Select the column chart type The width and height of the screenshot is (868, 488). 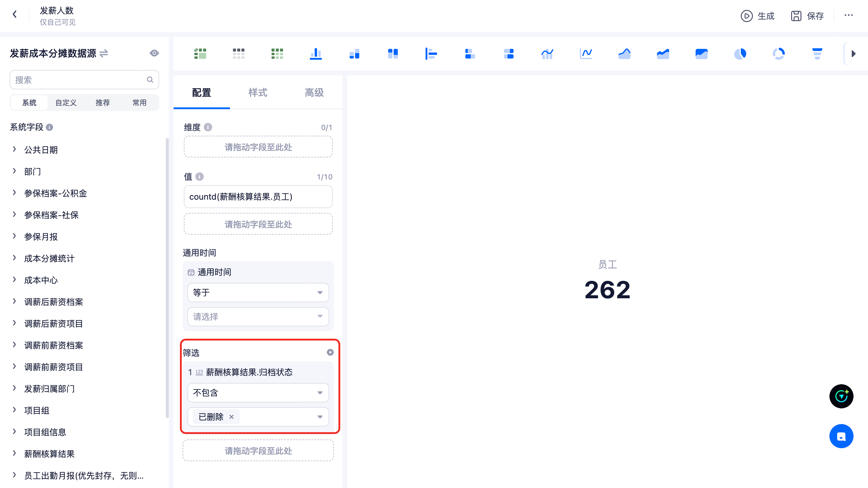(316, 54)
